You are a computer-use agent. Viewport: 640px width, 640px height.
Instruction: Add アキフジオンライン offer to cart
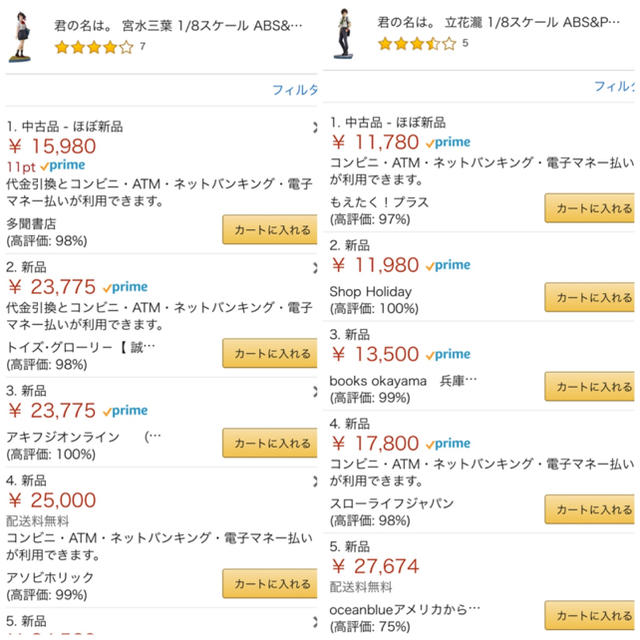pos(270,443)
